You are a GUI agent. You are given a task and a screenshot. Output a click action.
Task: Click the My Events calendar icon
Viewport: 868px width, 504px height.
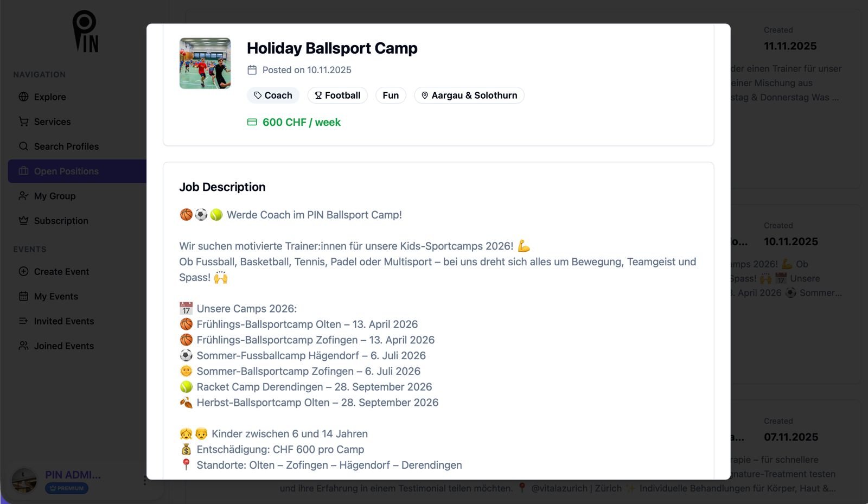[23, 296]
